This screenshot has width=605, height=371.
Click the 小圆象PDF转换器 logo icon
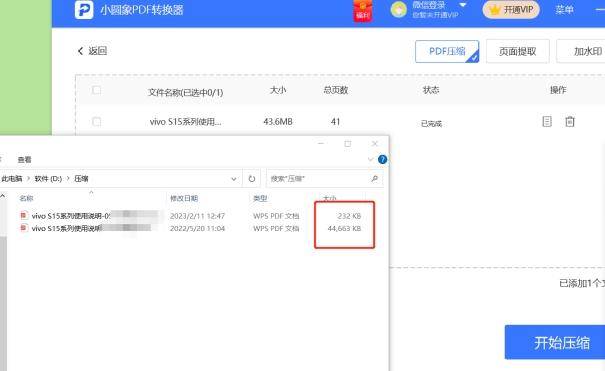pos(84,10)
